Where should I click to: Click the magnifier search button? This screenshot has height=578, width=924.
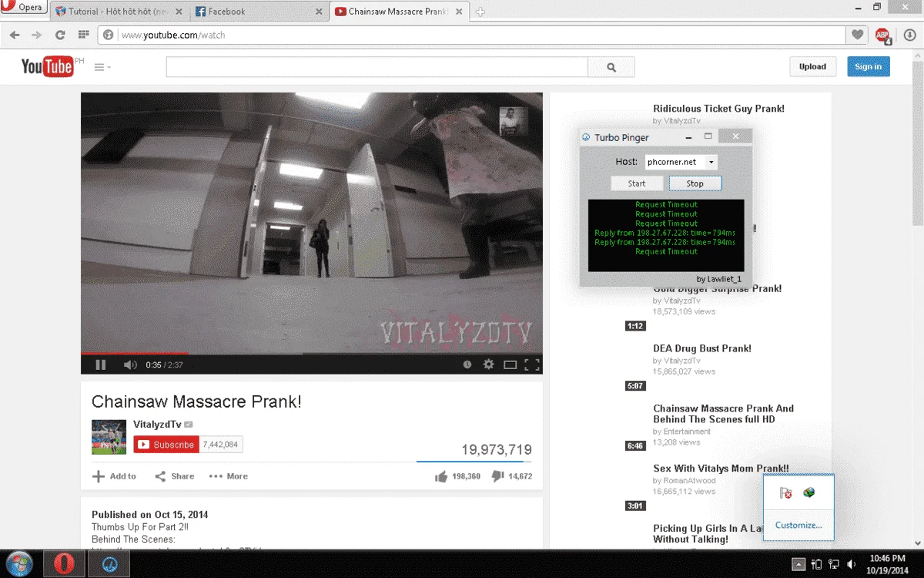pos(611,67)
